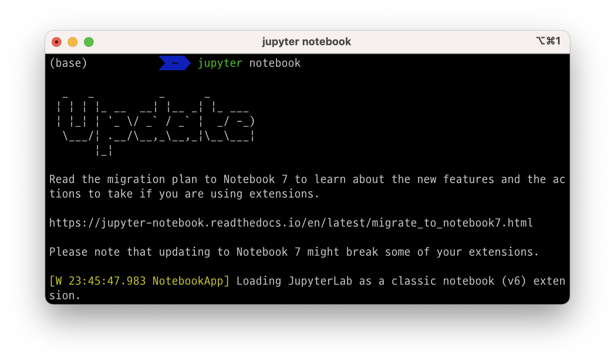Click the yellow '[W 23:45:47.983 NotebookApp]' tag
615x364 pixels.
(x=139, y=281)
